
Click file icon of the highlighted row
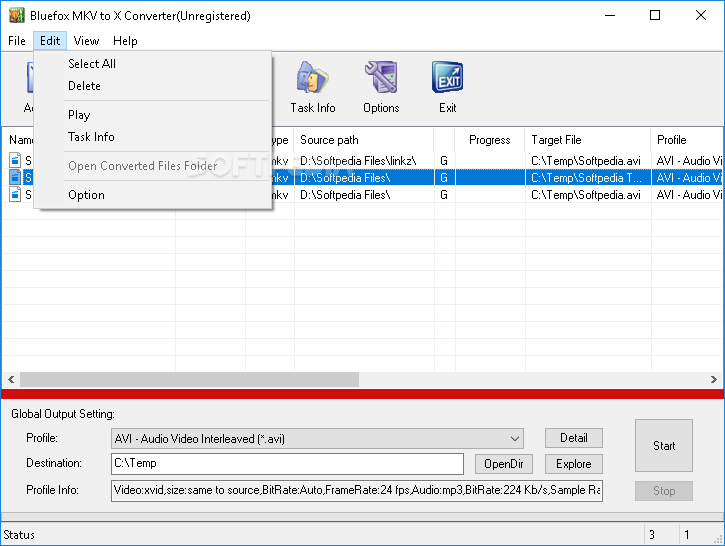(15, 178)
